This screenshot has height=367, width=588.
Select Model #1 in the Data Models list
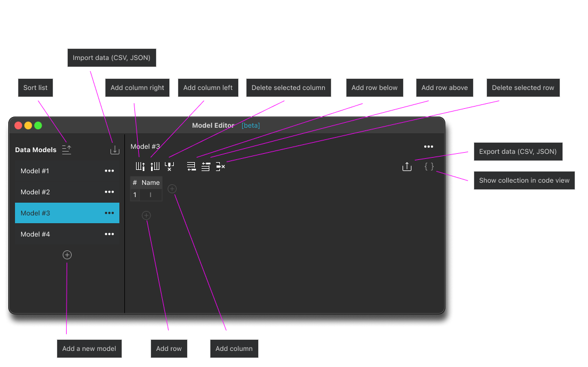[67, 171]
